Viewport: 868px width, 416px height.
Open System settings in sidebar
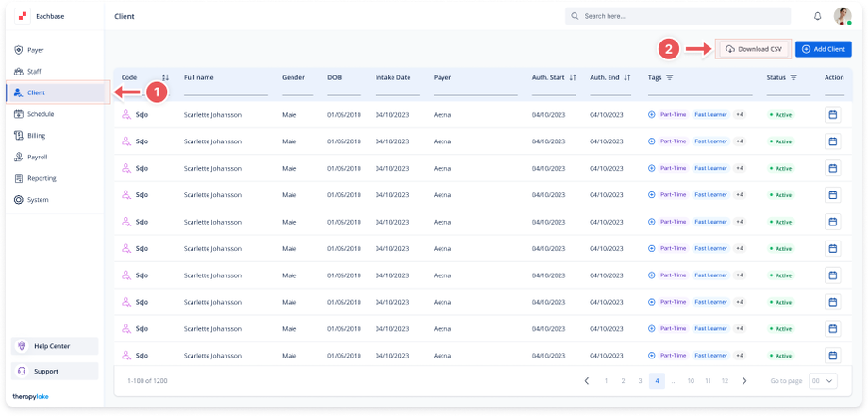[38, 200]
